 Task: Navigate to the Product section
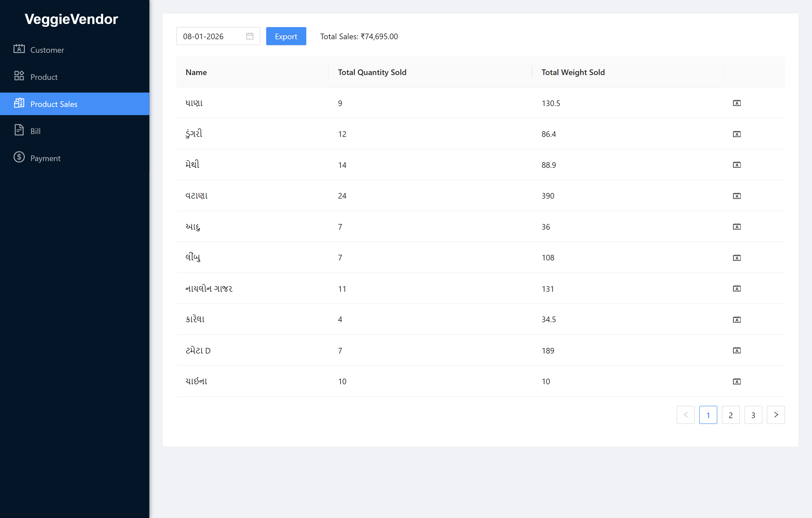(x=44, y=77)
